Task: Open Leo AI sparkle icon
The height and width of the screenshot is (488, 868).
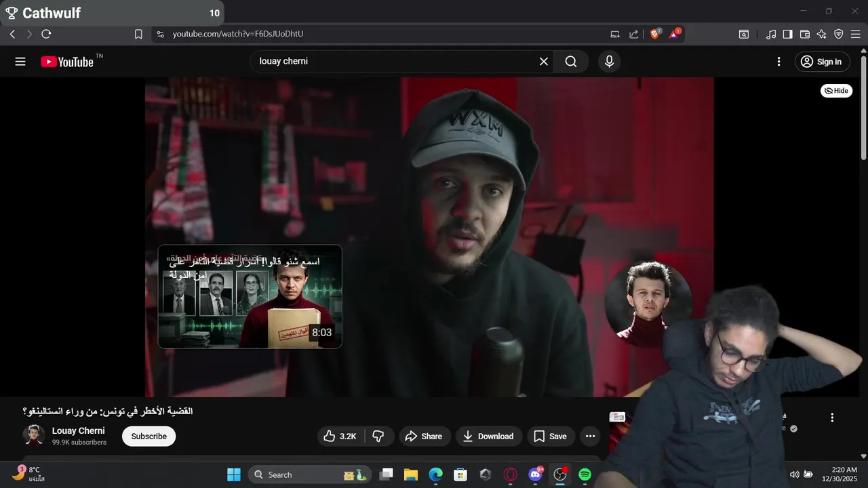Action: coord(821,34)
